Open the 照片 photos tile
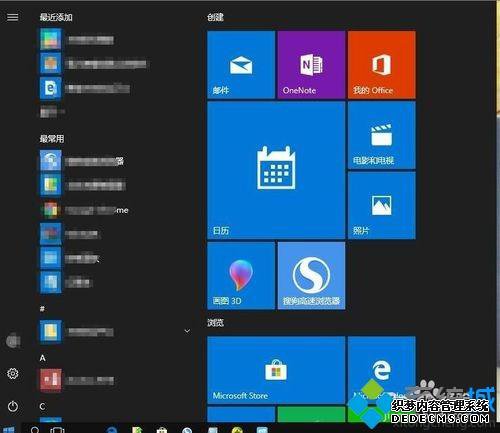The image size is (500, 433). click(382, 206)
